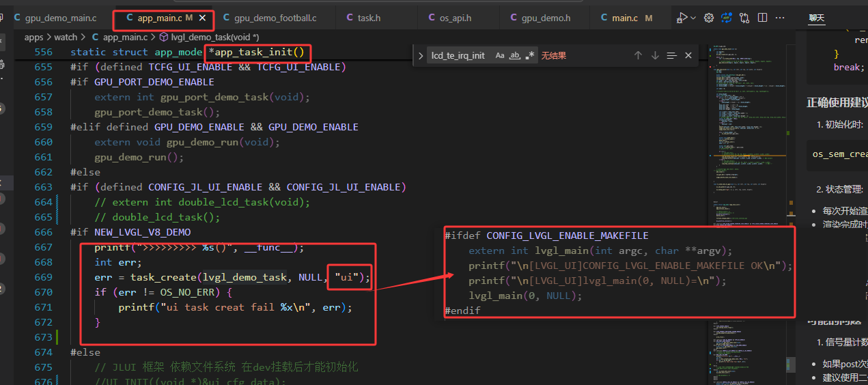Open the Run or Debug play icon
The image size is (868, 385).
coord(682,18)
